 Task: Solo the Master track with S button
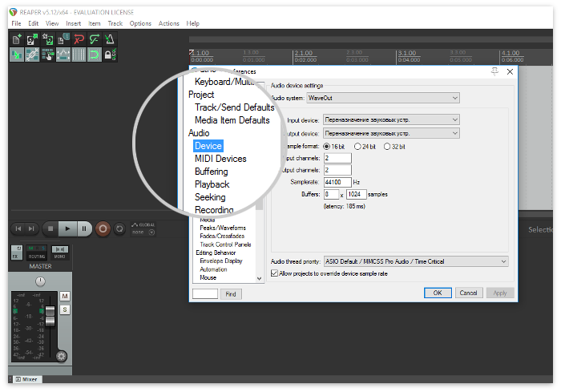point(65,309)
